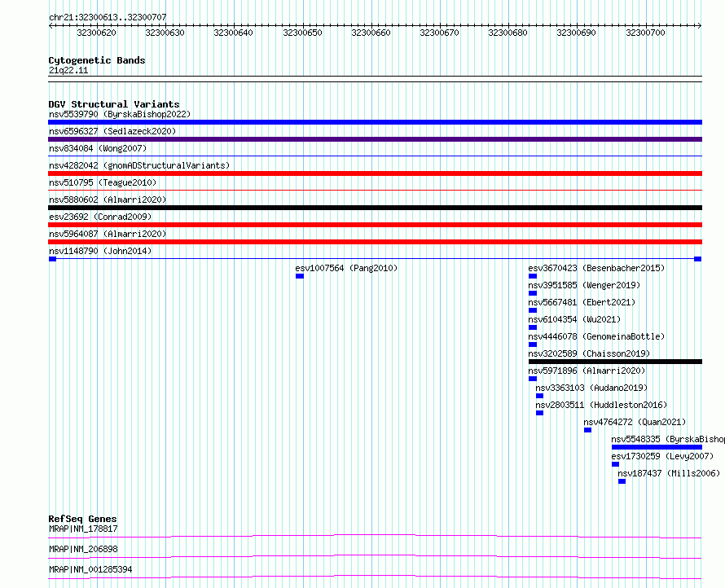Screen dimensions: 725x588
Task: Click the magenta MRAP|NM_178817 transcript line
Action: tap(375, 536)
